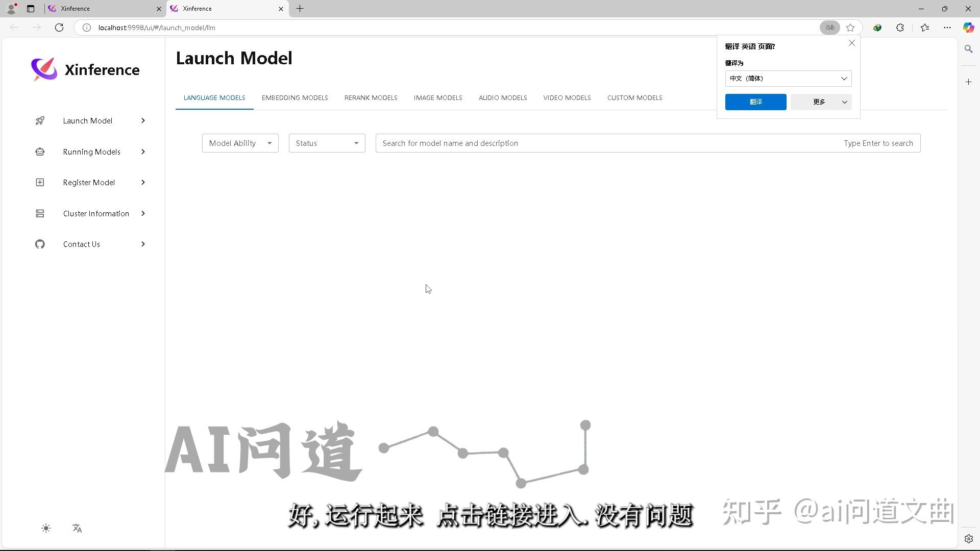
Task: Click the Contact Us GitHub icon
Action: pyautogui.click(x=40, y=244)
